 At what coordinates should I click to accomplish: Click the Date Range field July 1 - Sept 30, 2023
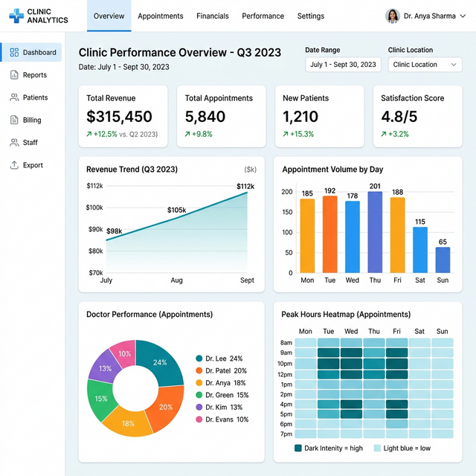click(343, 65)
